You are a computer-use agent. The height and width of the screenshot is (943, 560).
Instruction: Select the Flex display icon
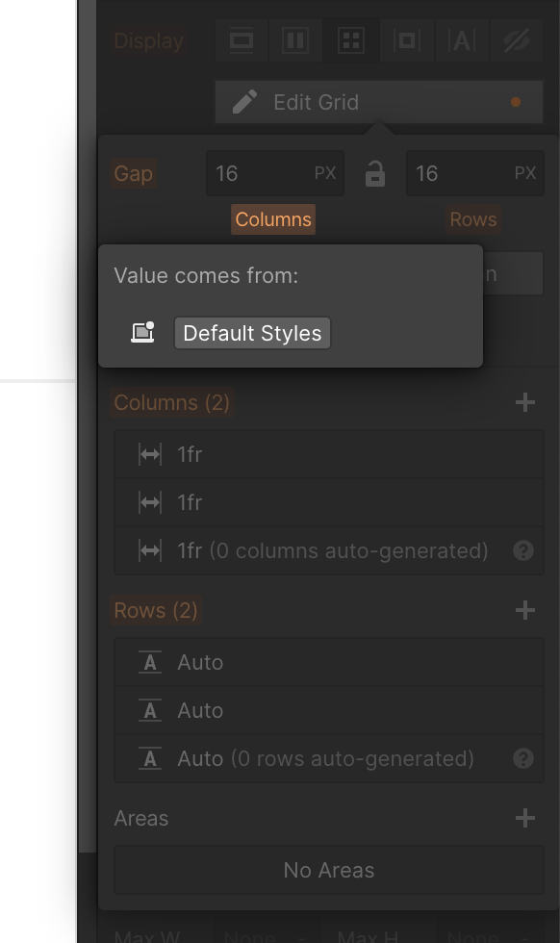[x=295, y=40]
